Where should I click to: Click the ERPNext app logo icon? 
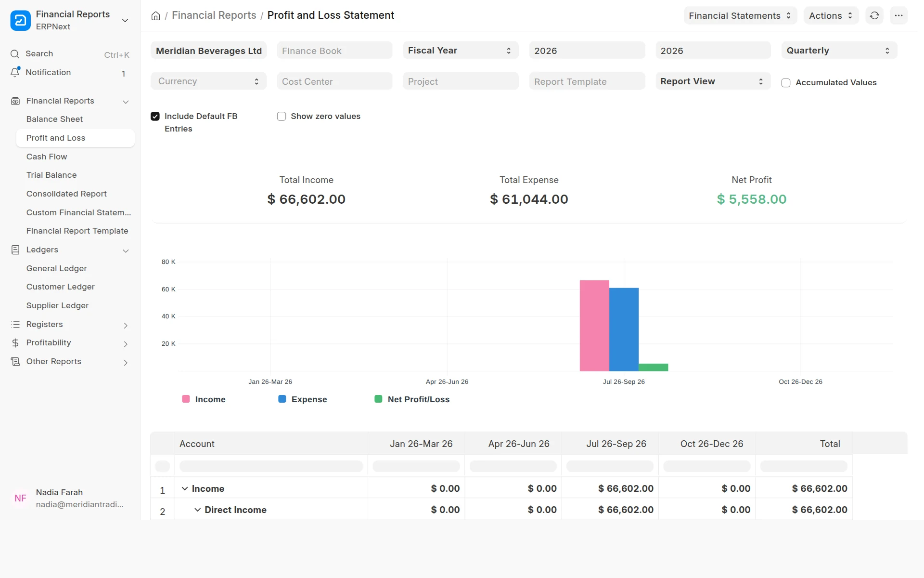click(20, 20)
